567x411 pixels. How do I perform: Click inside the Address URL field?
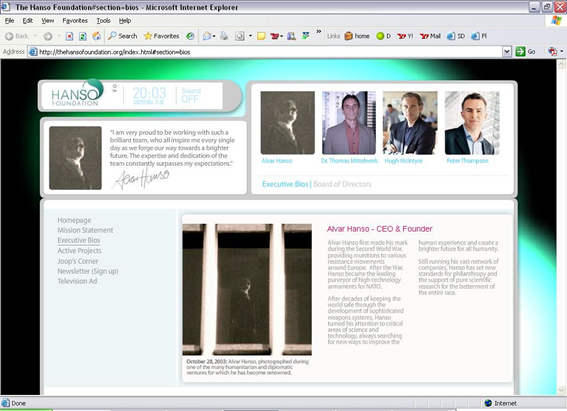click(265, 52)
